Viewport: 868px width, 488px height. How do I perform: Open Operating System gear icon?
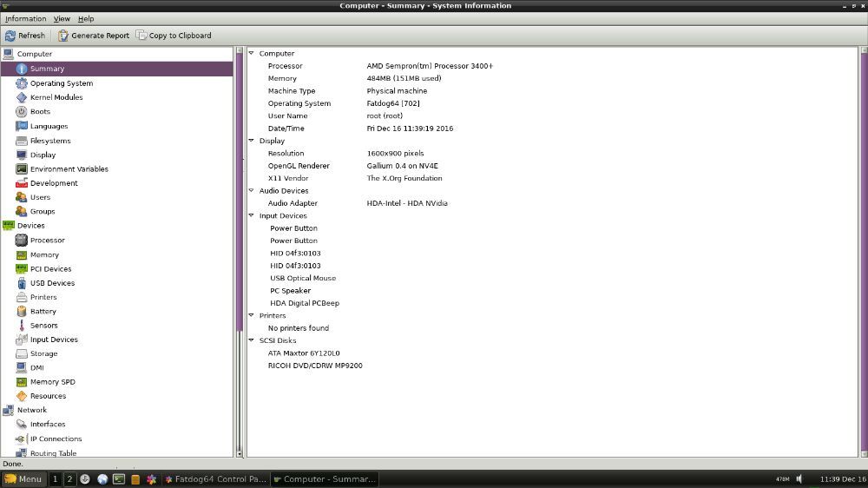pyautogui.click(x=22, y=83)
